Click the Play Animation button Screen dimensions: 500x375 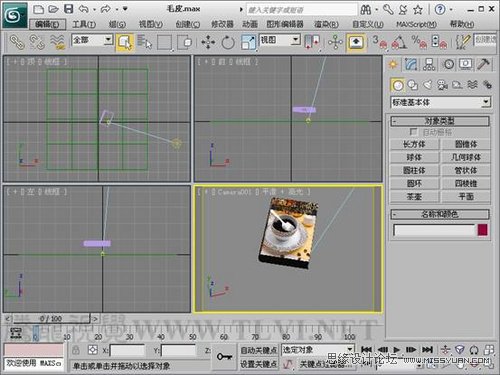pos(396,350)
